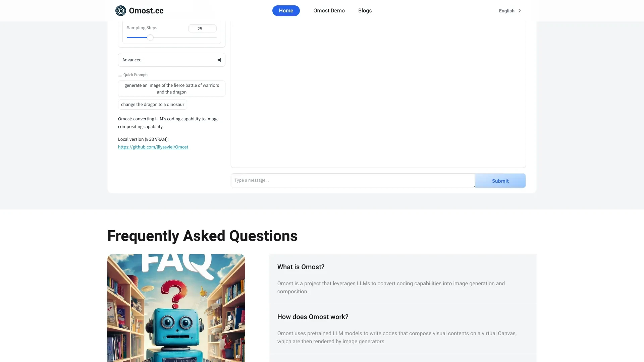Click the Blogs menu item
The image size is (644, 362).
coord(365,10)
